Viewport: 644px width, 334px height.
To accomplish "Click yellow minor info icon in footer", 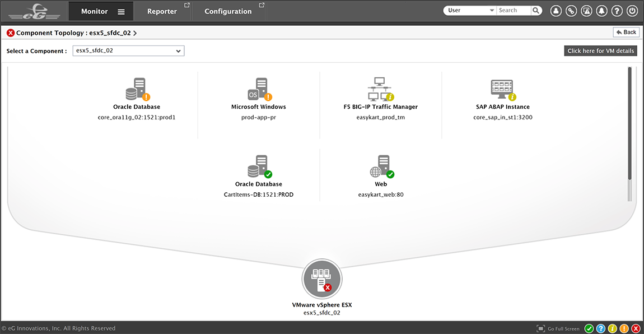I will 613,328.
